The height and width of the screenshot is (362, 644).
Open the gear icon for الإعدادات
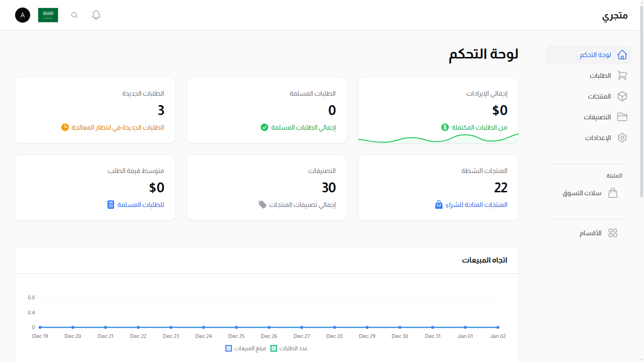(x=622, y=138)
